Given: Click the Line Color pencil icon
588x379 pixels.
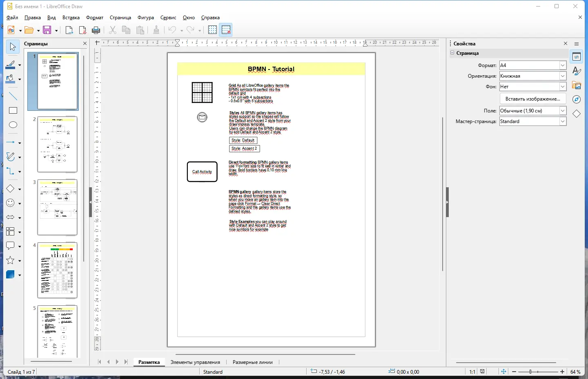Looking at the screenshot, I should pyautogui.click(x=11, y=65).
